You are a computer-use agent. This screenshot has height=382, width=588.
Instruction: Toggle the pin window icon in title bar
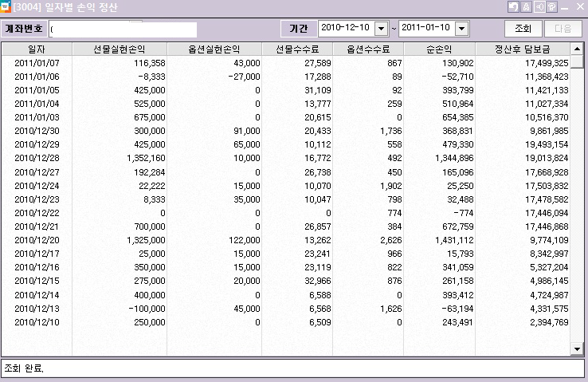pyautogui.click(x=539, y=6)
